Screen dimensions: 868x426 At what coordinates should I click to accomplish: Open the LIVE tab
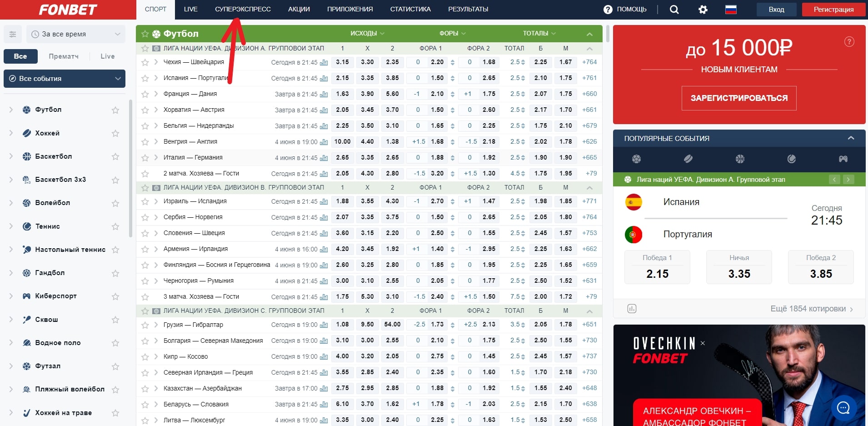191,9
